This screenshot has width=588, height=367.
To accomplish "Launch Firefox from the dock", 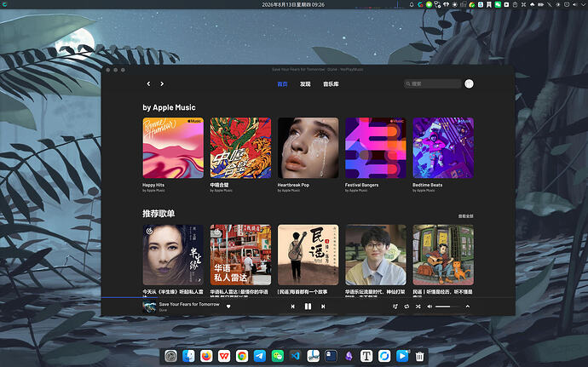I will pyautogui.click(x=206, y=356).
